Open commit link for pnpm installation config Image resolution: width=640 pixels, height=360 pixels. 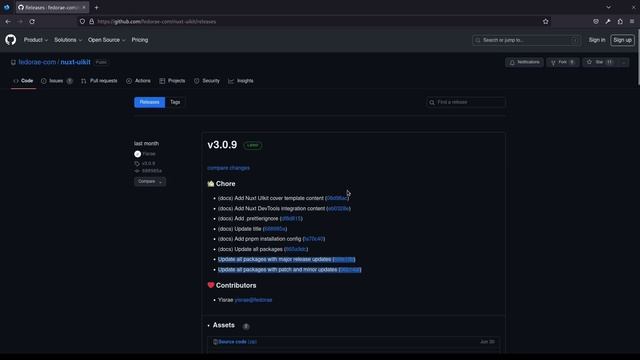pos(313,239)
